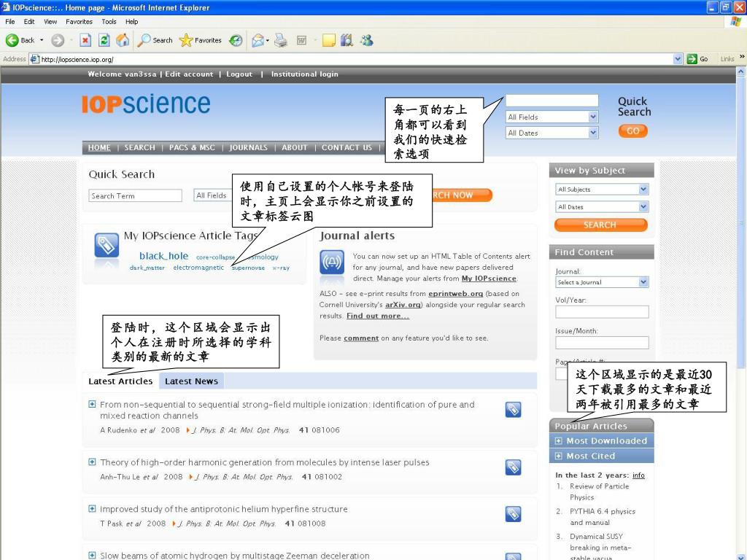
Task: Open the History icon in the toolbar
Action: point(236,41)
